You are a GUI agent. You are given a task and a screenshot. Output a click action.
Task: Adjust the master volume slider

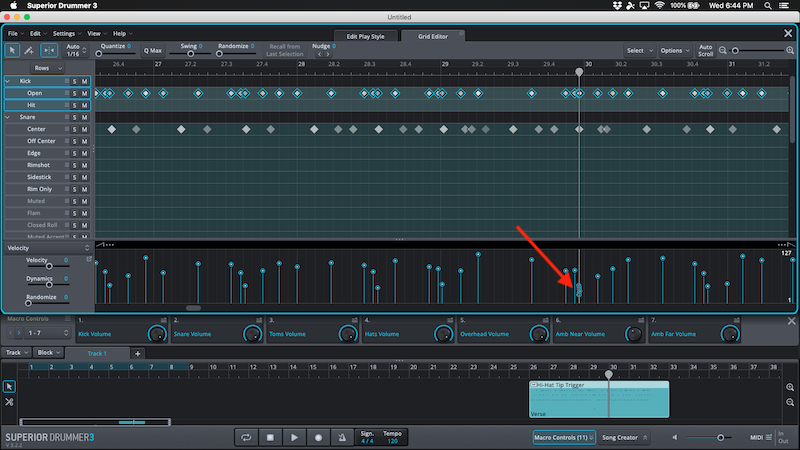pos(709,438)
